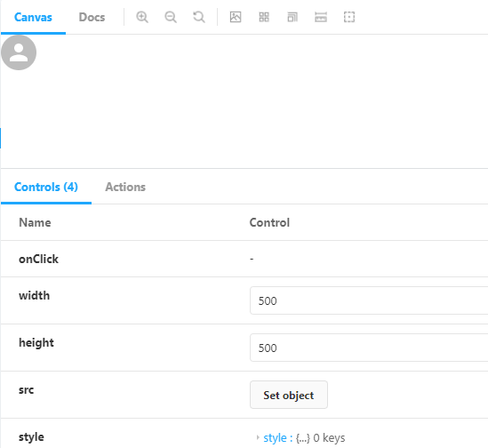Click the Name column header
The image size is (488, 448).
(x=35, y=222)
